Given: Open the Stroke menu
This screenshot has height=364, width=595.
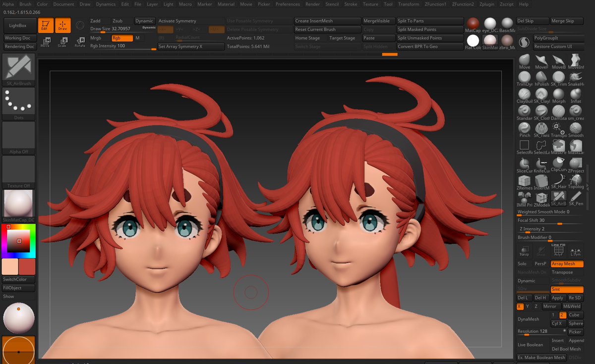Looking at the screenshot, I should click(351, 4).
